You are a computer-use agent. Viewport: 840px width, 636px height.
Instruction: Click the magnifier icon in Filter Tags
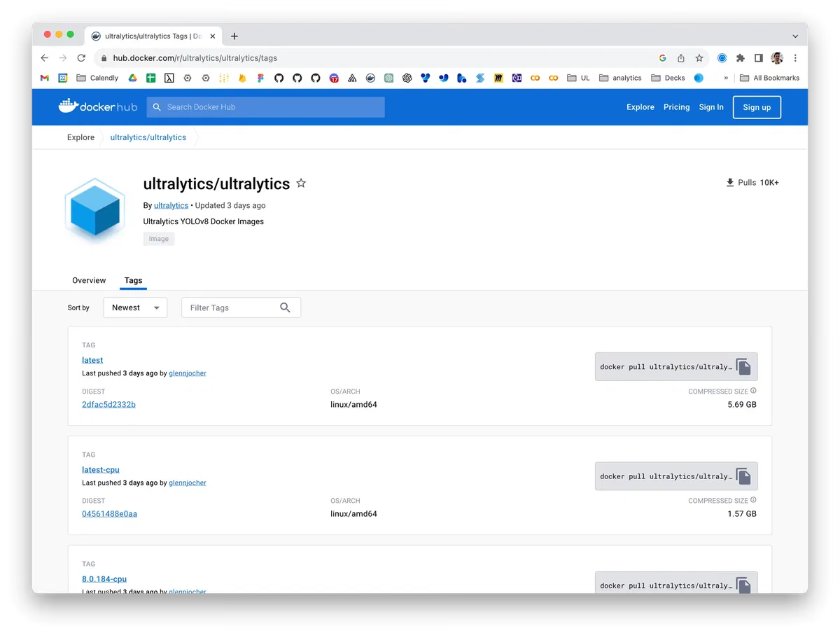coord(285,307)
